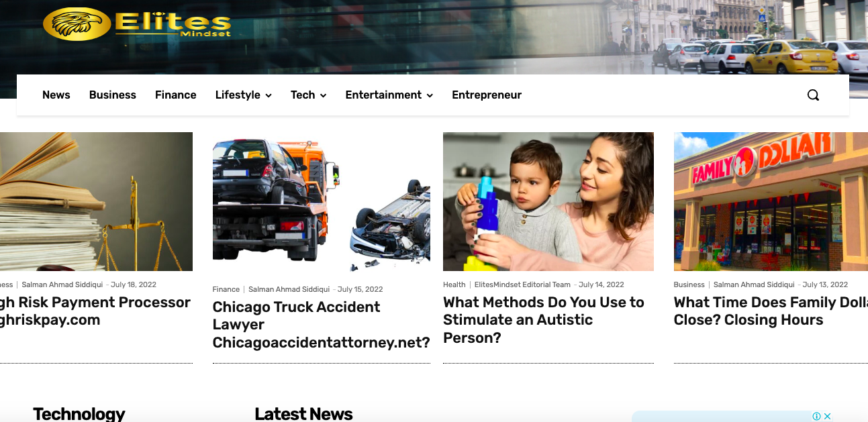Viewport: 868px width, 422px height.
Task: Open the Health category tag
Action: pyautogui.click(x=454, y=284)
